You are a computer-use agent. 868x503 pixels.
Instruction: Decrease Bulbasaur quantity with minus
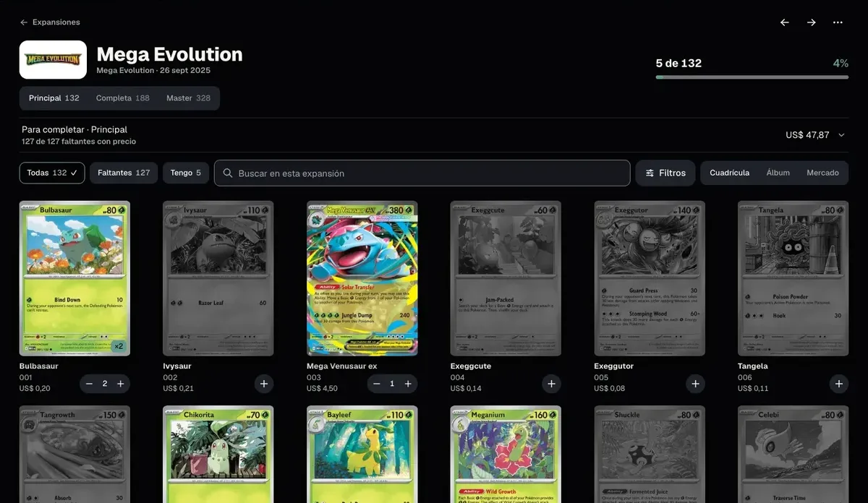pos(89,384)
